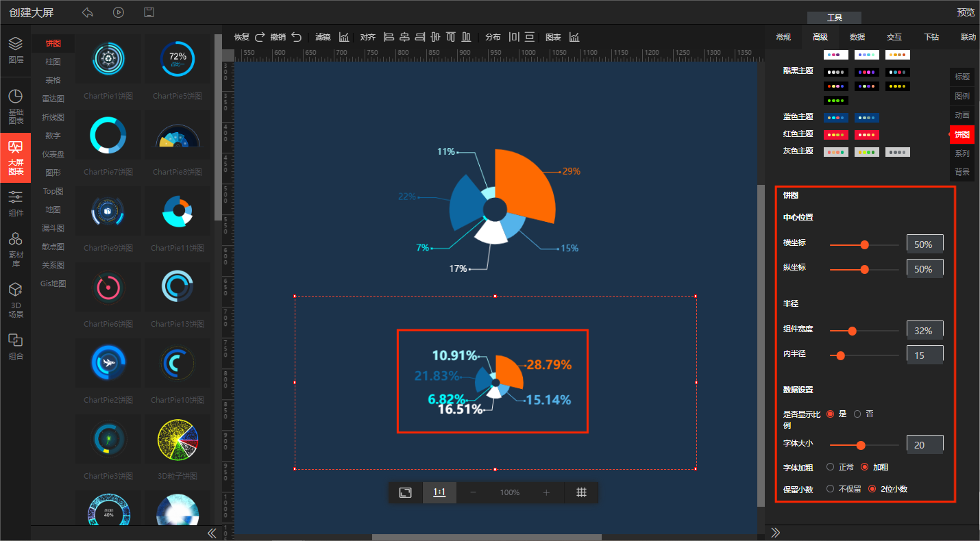Open the 图层 layers sidebar panel
Image resolution: width=980 pixels, height=541 pixels.
pyautogui.click(x=16, y=50)
